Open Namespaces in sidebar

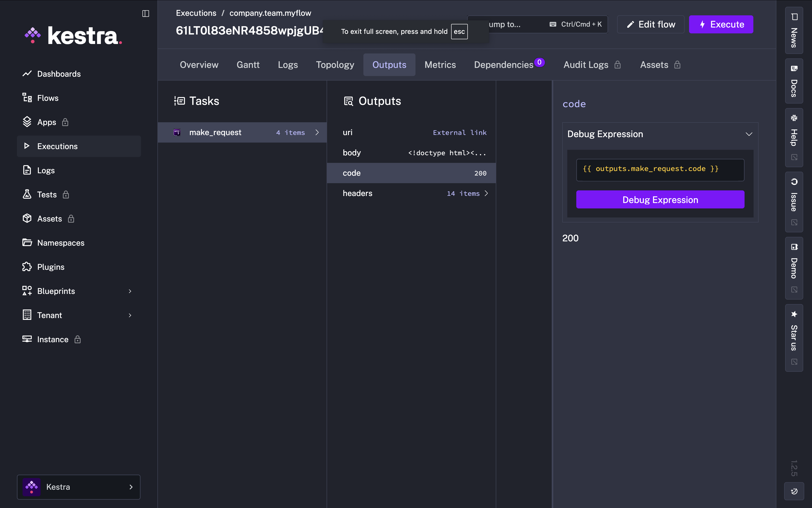pyautogui.click(x=61, y=243)
